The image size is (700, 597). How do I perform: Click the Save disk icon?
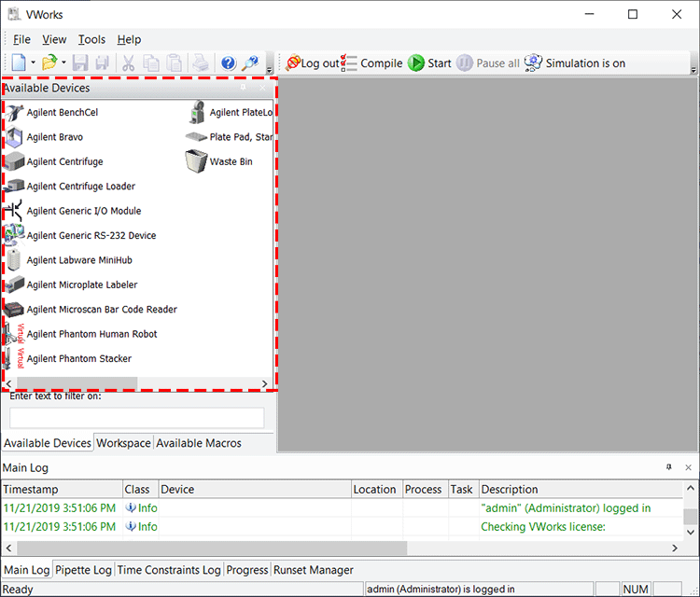80,62
